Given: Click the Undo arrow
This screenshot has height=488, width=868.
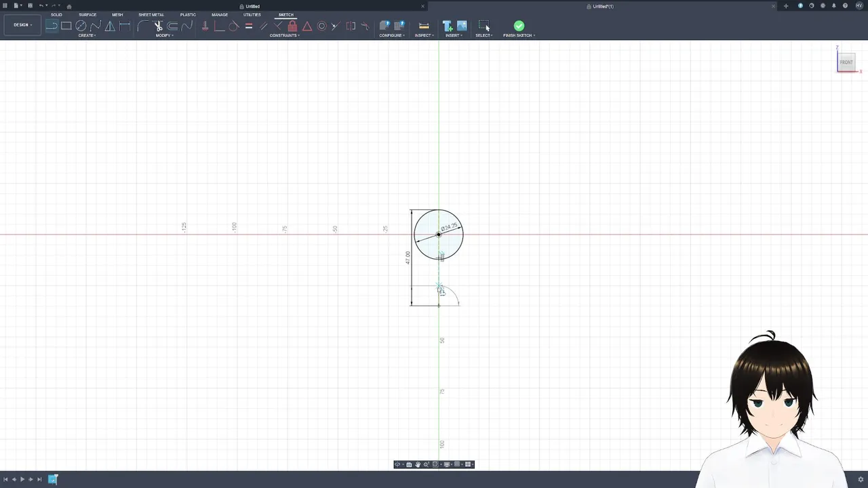Looking at the screenshot, I should tap(41, 6).
